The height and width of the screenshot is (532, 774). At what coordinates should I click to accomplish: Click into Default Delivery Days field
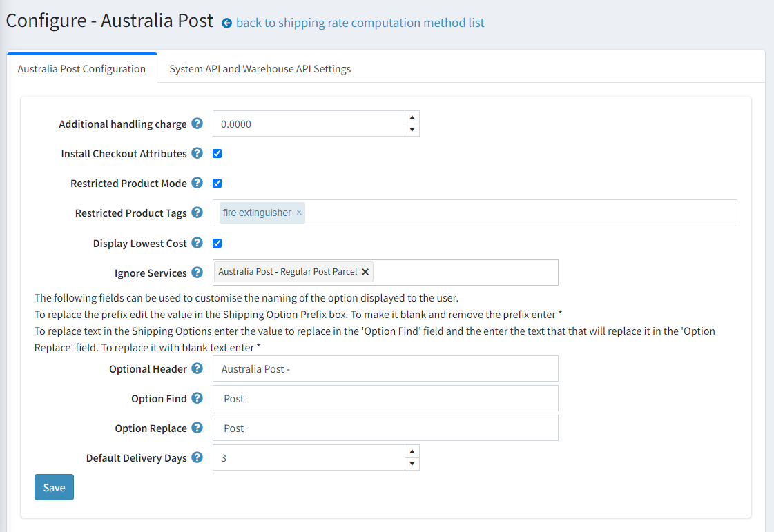click(309, 457)
